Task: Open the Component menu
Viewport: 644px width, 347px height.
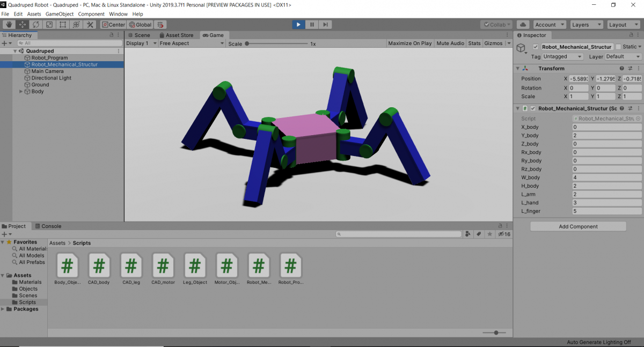Action: (x=91, y=14)
